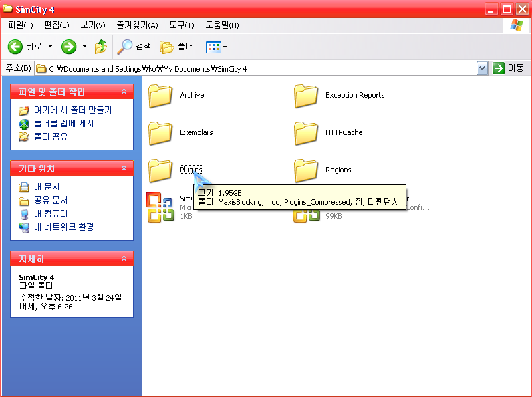Click the address bar path field
This screenshot has height=397, width=532.
click(x=255, y=69)
